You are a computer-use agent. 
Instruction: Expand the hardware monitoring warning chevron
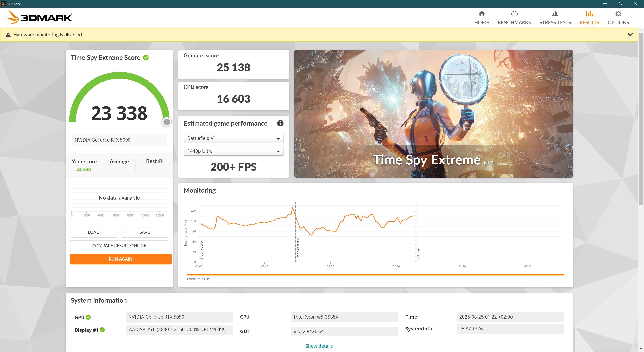pyautogui.click(x=630, y=35)
